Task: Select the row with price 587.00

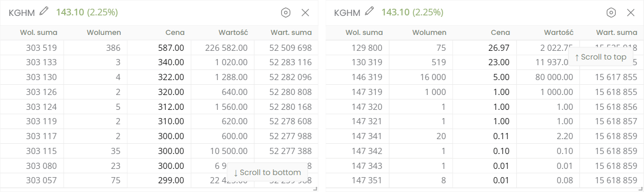Action: point(159,48)
